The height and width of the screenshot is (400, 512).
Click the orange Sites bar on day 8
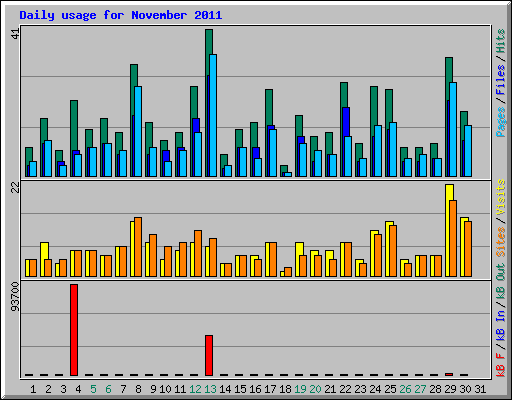(x=138, y=247)
